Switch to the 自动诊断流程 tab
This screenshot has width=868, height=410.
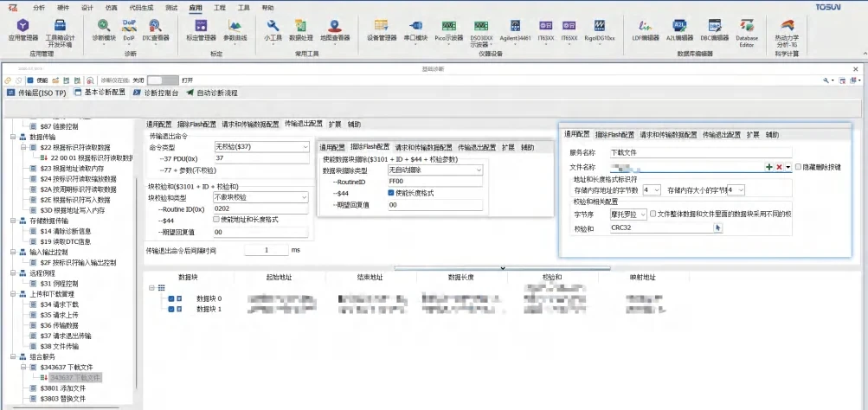click(211, 93)
